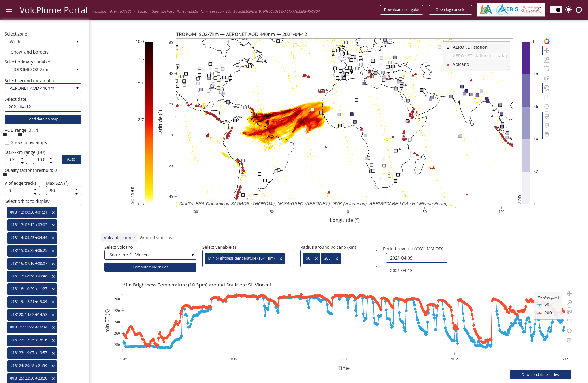
Task: Toggle Volcano legend entry visibility
Action: (x=458, y=64)
